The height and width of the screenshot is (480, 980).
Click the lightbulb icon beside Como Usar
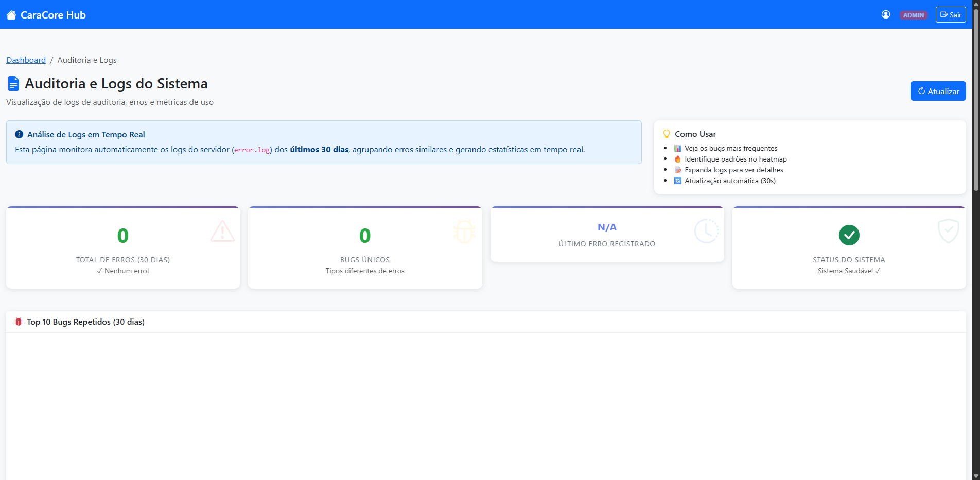[667, 134]
